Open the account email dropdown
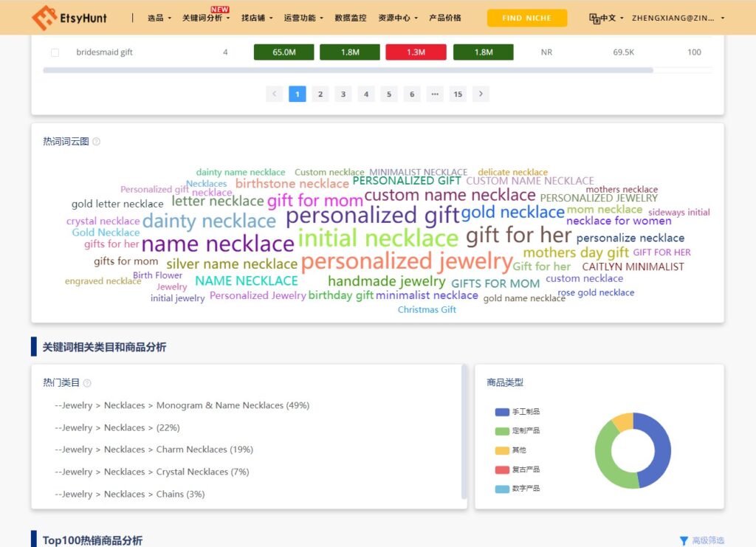The width and height of the screenshot is (756, 547). 678,18
